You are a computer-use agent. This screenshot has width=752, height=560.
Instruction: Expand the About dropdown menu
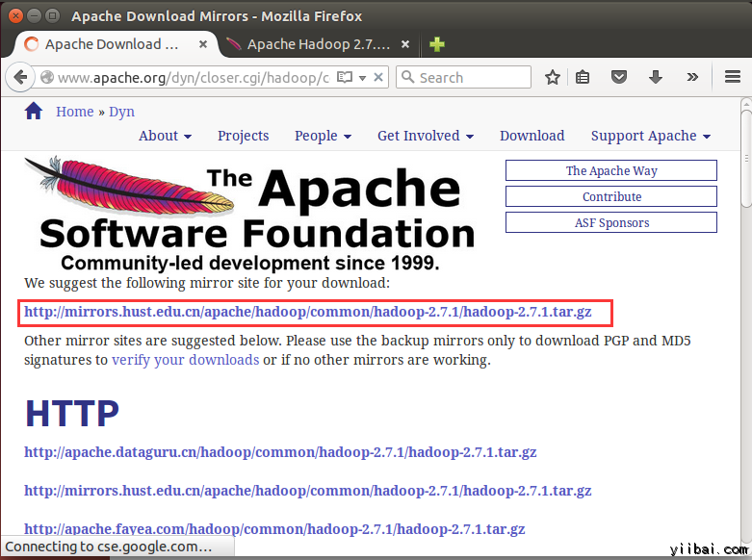point(165,136)
